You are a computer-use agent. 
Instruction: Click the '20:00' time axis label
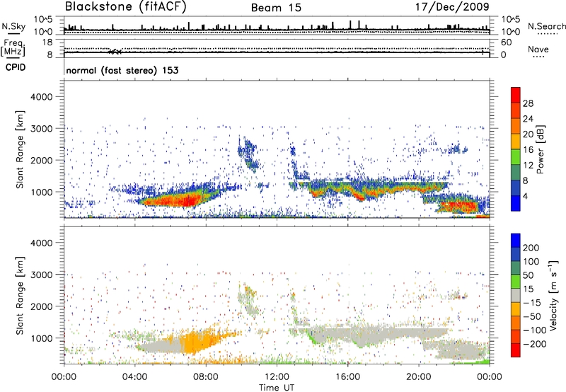tap(419, 377)
